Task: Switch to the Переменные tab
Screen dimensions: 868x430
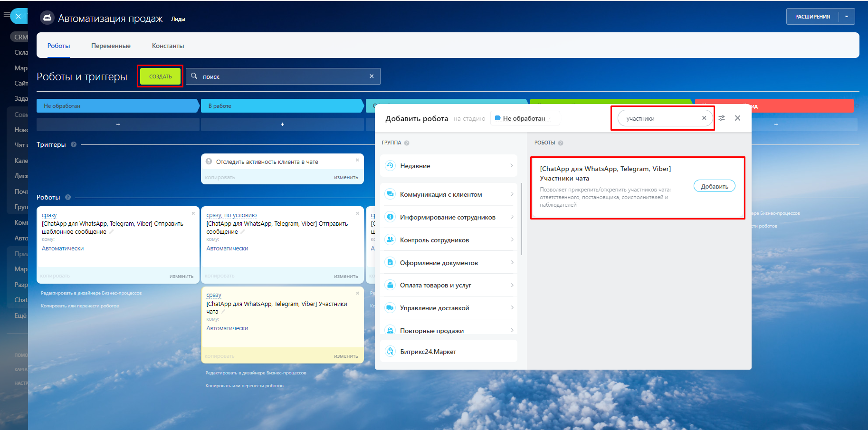Action: point(111,46)
